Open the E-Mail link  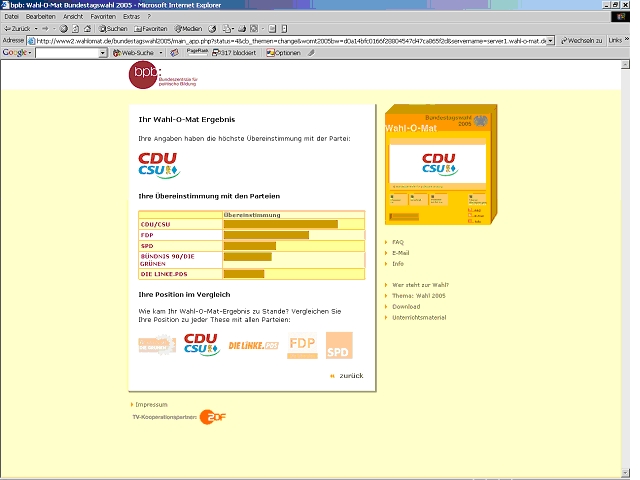coord(400,253)
